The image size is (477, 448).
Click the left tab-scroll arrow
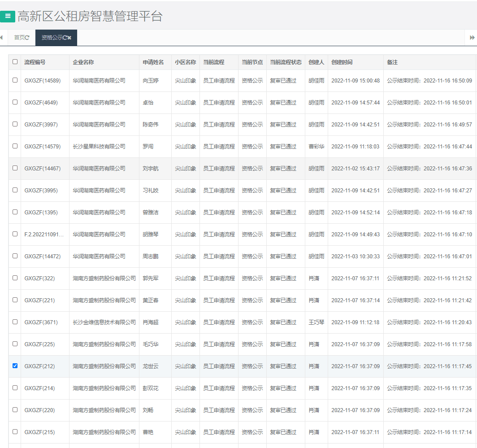click(2, 38)
